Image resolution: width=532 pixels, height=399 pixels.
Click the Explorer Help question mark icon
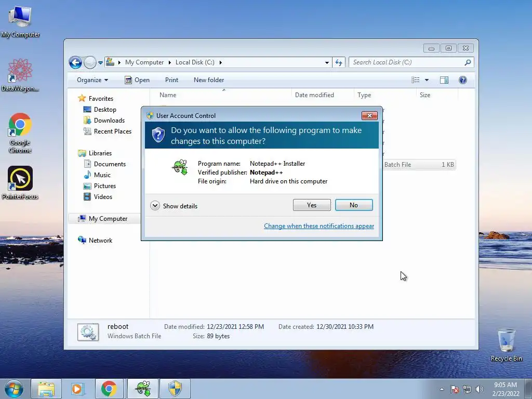463,80
